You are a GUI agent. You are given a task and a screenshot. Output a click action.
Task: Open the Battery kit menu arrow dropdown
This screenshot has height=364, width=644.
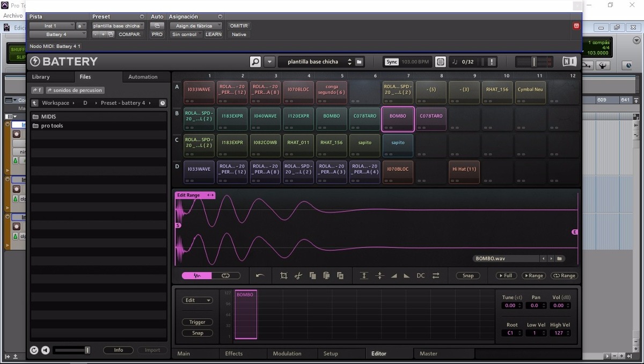[270, 62]
